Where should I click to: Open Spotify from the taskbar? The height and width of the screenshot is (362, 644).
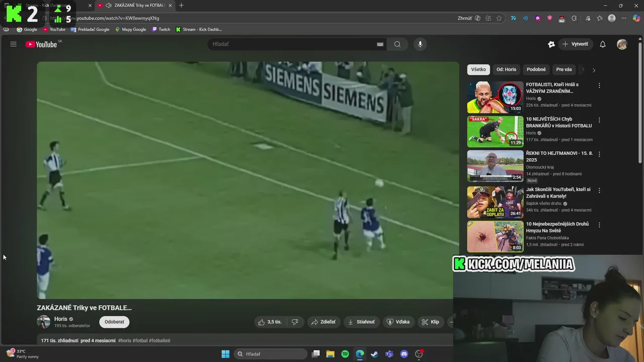coord(345,354)
